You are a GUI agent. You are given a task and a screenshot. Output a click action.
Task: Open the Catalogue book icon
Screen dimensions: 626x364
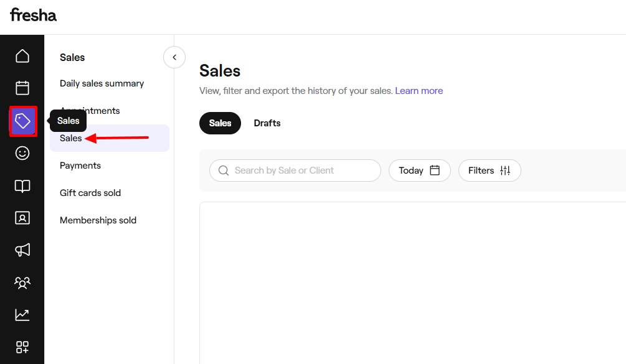pyautogui.click(x=22, y=185)
